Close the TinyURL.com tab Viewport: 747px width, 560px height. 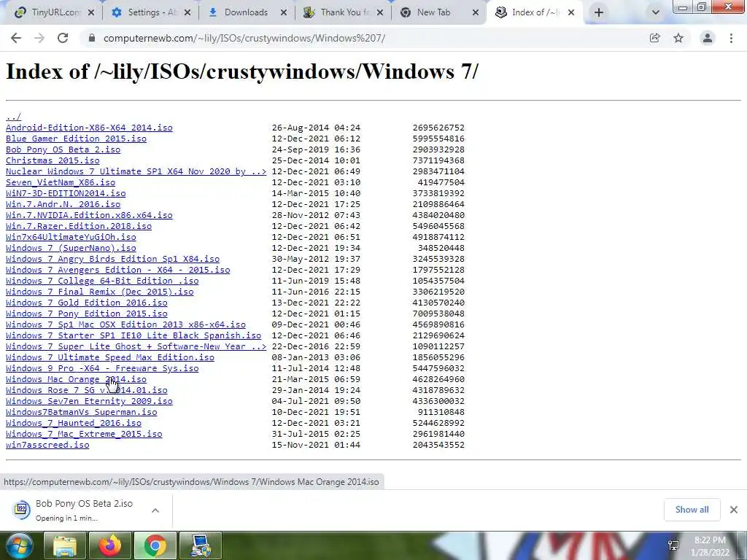coord(91,12)
